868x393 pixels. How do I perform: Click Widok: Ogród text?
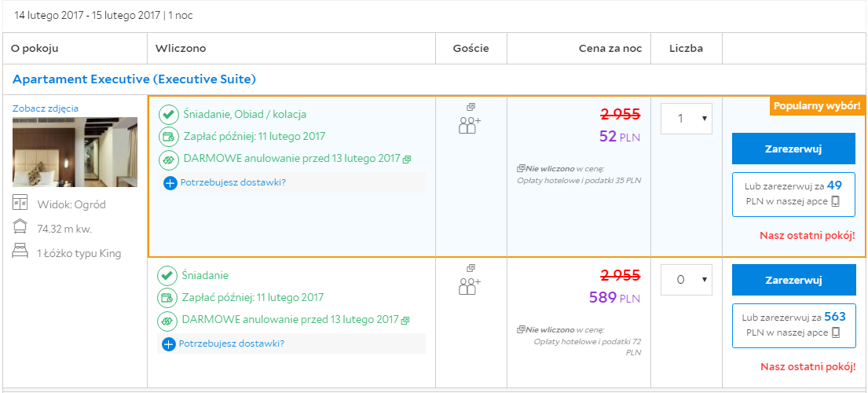click(x=71, y=204)
